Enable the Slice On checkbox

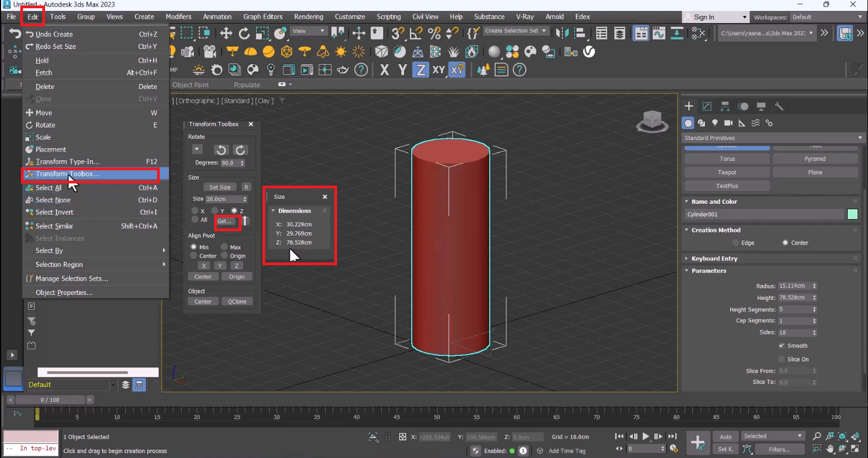pos(782,359)
